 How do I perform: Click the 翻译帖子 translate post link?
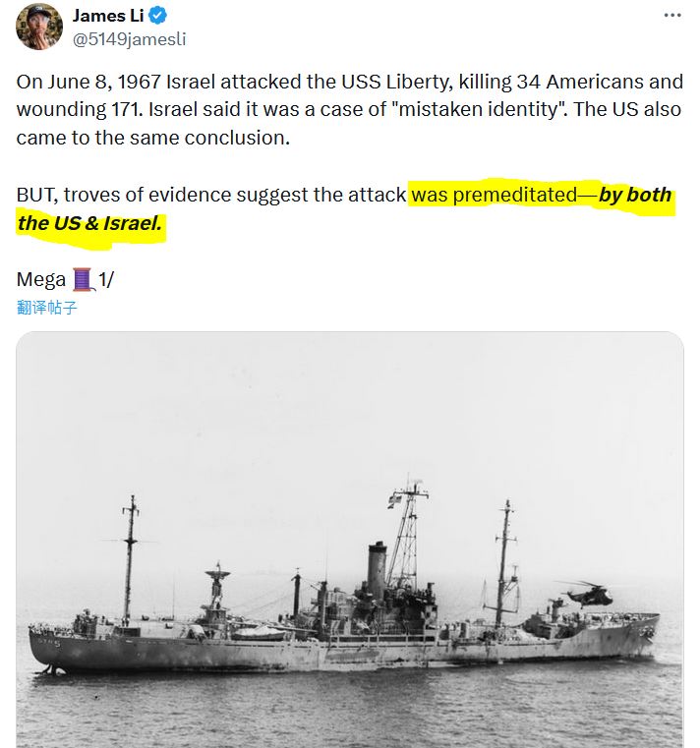[x=47, y=308]
